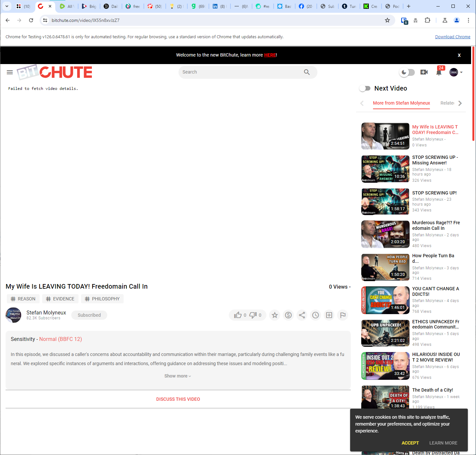The width and height of the screenshot is (476, 455).
Task: Click the EVIDENCE hashtag tag
Action: click(x=60, y=299)
